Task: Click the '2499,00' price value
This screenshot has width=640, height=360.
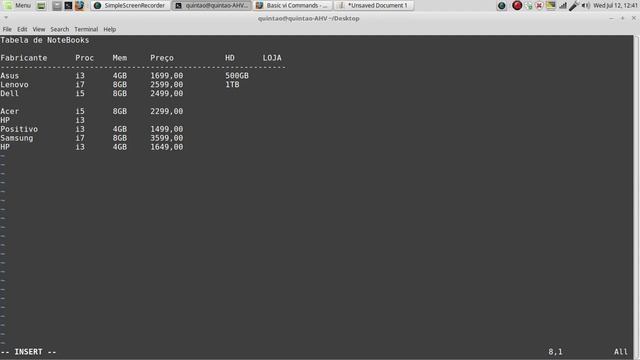Action: [167, 93]
